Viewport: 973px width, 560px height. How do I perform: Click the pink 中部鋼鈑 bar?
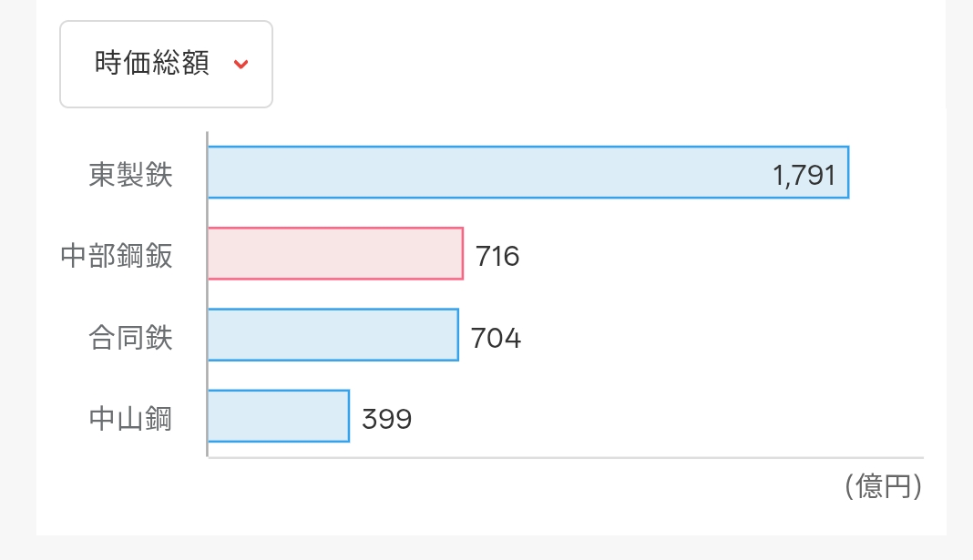coord(335,253)
